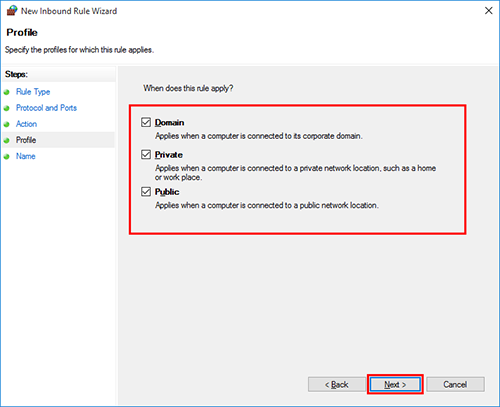Uncheck the Public profile checkbox
Viewport: 500px width, 407px height.
click(146, 192)
